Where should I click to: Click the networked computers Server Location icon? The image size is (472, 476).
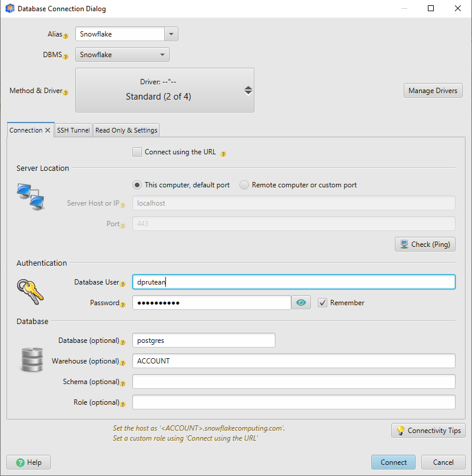(x=31, y=197)
